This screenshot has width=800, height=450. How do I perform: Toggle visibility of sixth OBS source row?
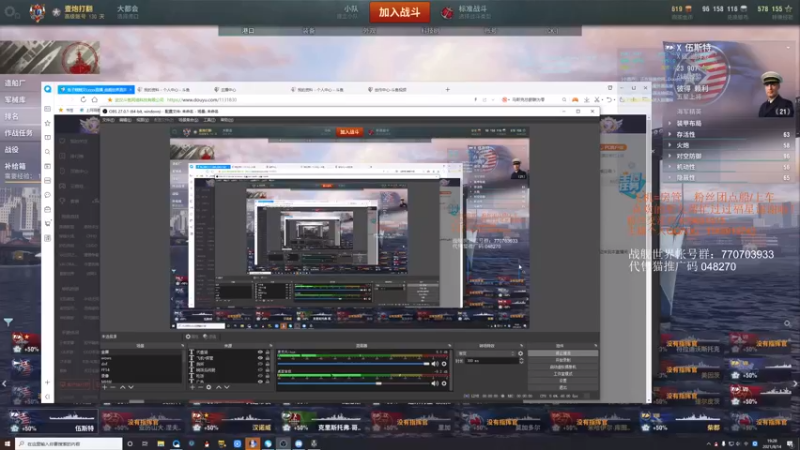(x=260, y=382)
